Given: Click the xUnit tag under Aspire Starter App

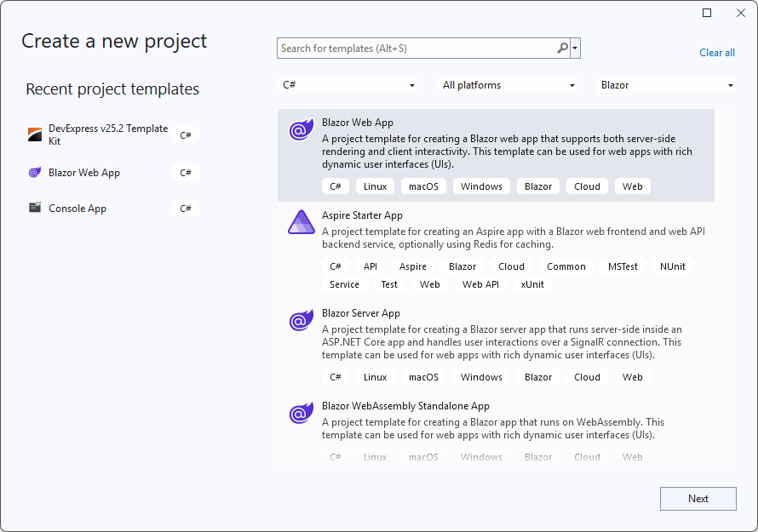Looking at the screenshot, I should (531, 284).
